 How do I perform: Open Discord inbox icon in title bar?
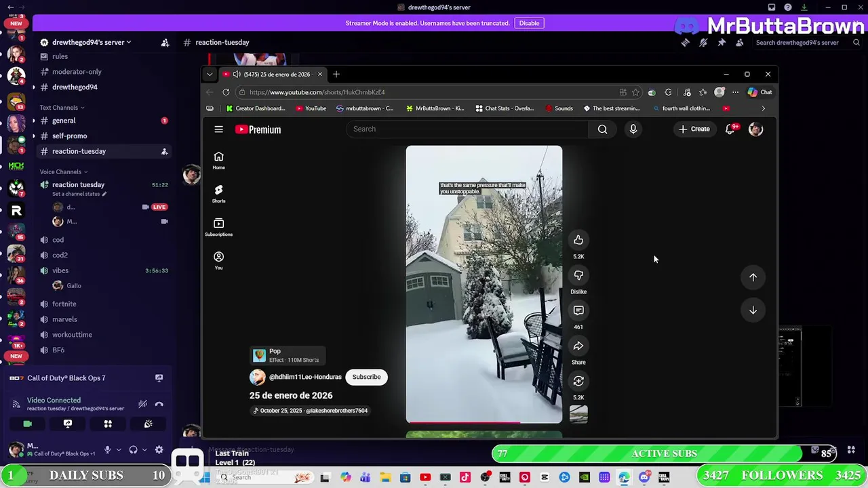(772, 7)
